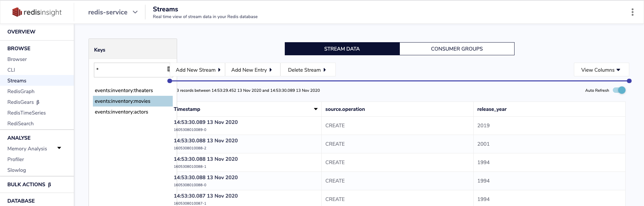Viewport: 644px width, 206px height.
Task: Click the left handle of the time range slider
Action: pyautogui.click(x=170, y=81)
